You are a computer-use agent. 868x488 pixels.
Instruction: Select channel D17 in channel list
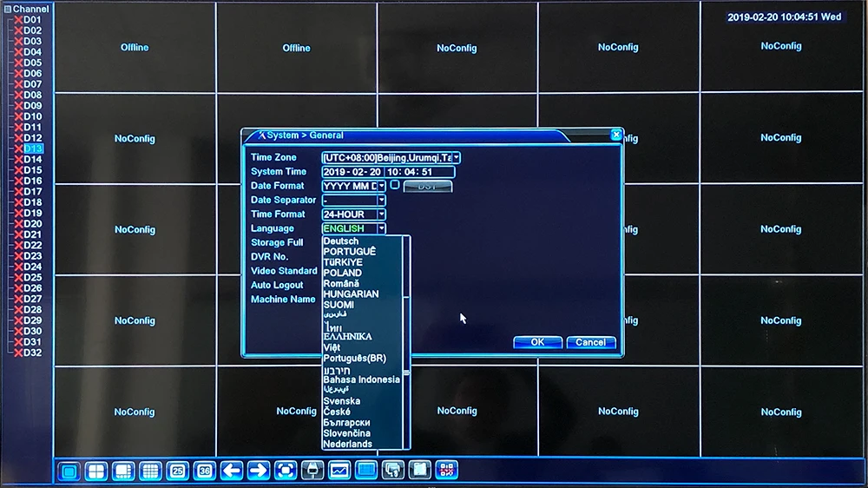coord(32,192)
